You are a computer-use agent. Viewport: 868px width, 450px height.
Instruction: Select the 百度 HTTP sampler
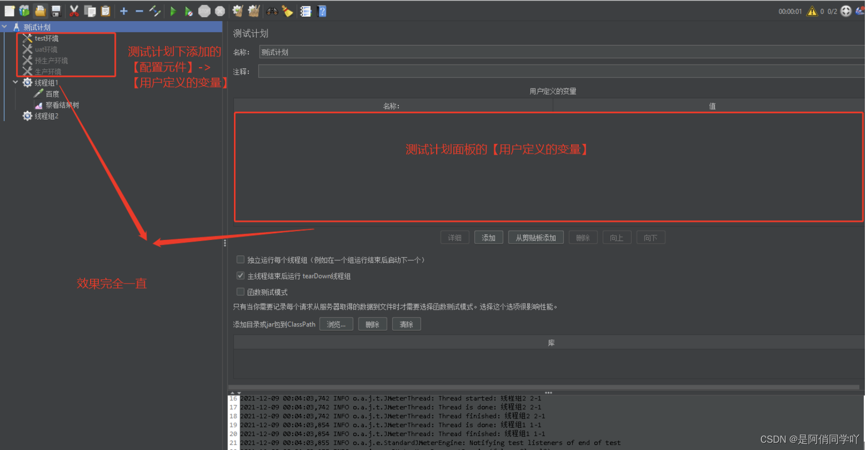[52, 94]
